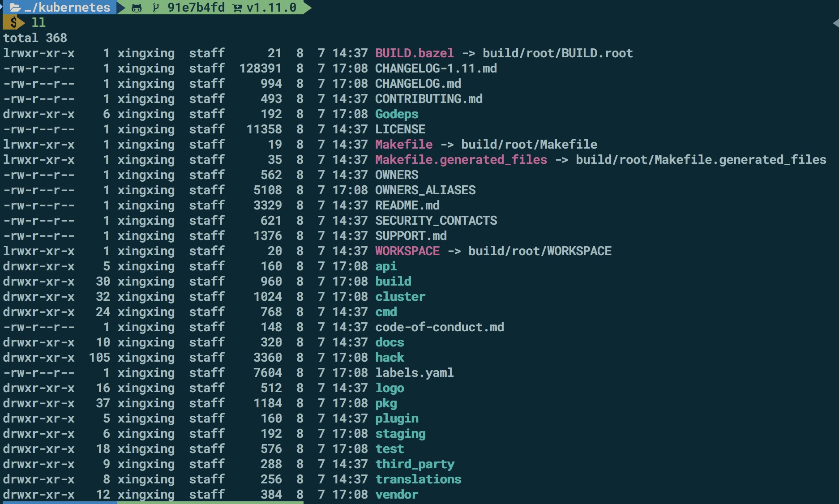Click the LICENSE file name
The image size is (839, 504).
point(400,129)
